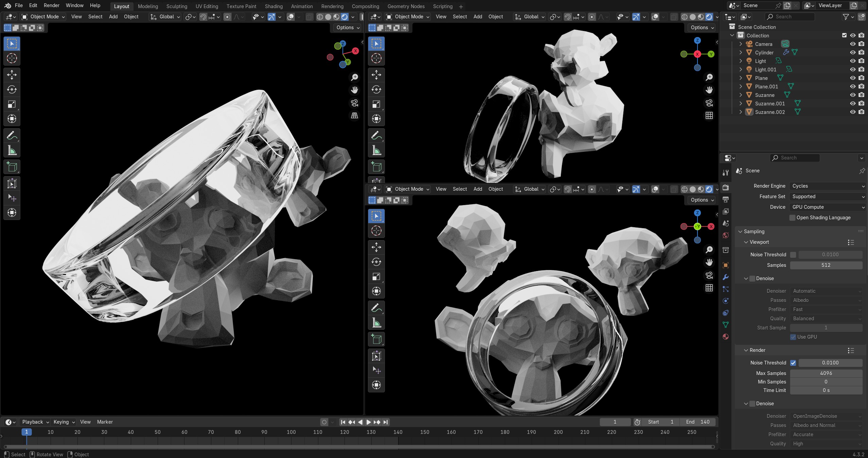The height and width of the screenshot is (458, 868).
Task: Toggle Collection exclude checkbox
Action: (x=844, y=35)
